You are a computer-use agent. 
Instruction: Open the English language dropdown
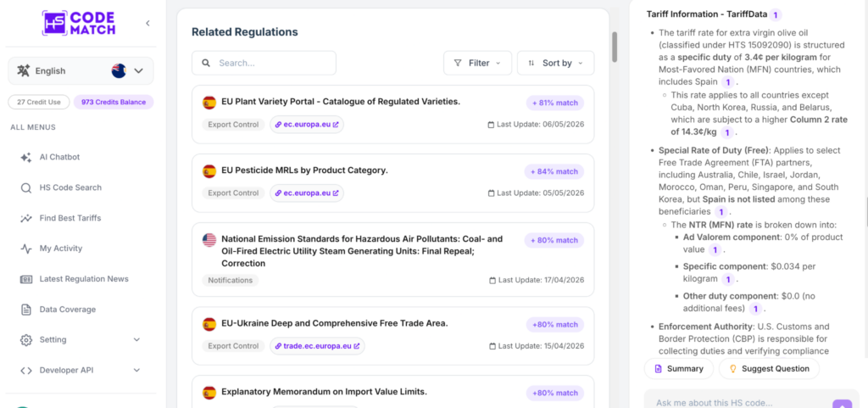[x=81, y=71]
